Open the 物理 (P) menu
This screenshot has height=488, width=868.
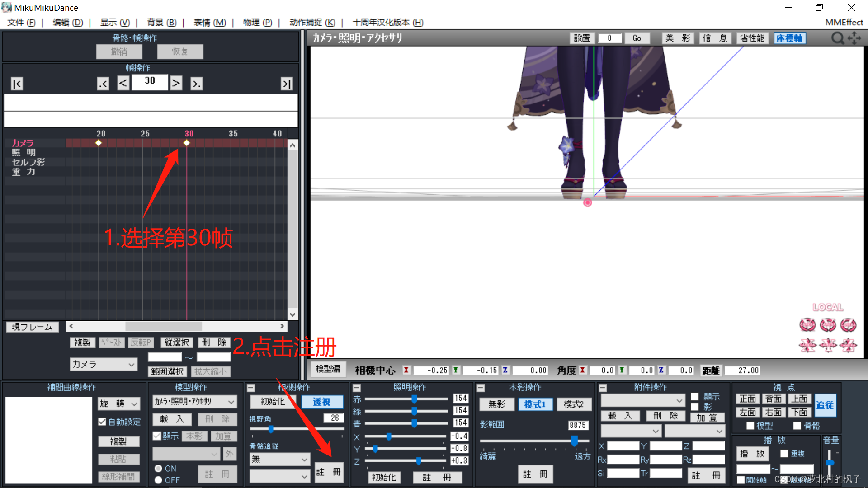click(x=258, y=23)
